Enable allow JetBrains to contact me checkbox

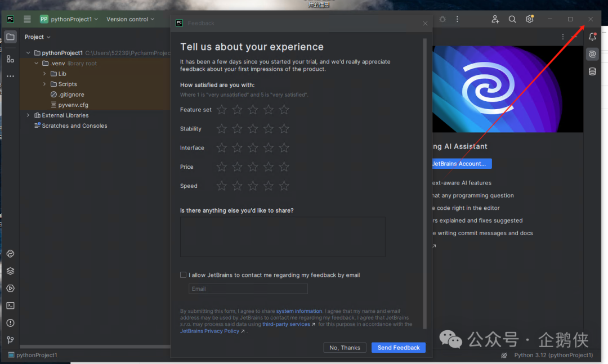(183, 275)
